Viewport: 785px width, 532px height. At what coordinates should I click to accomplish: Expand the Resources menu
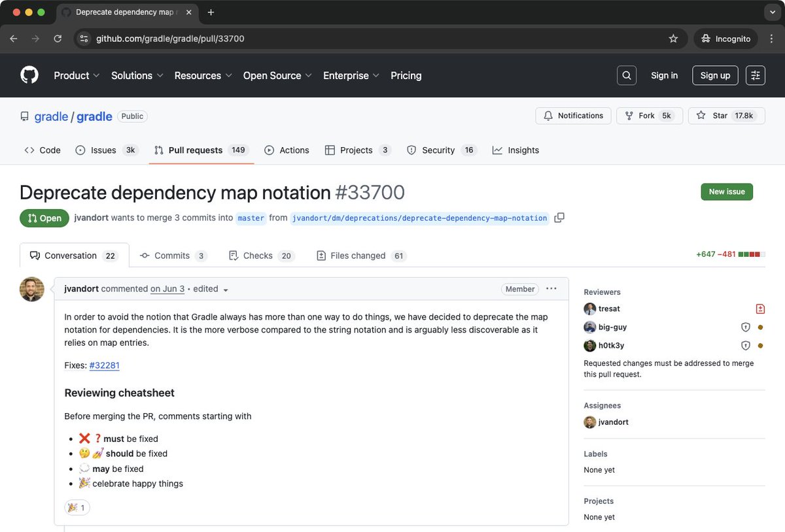point(203,75)
